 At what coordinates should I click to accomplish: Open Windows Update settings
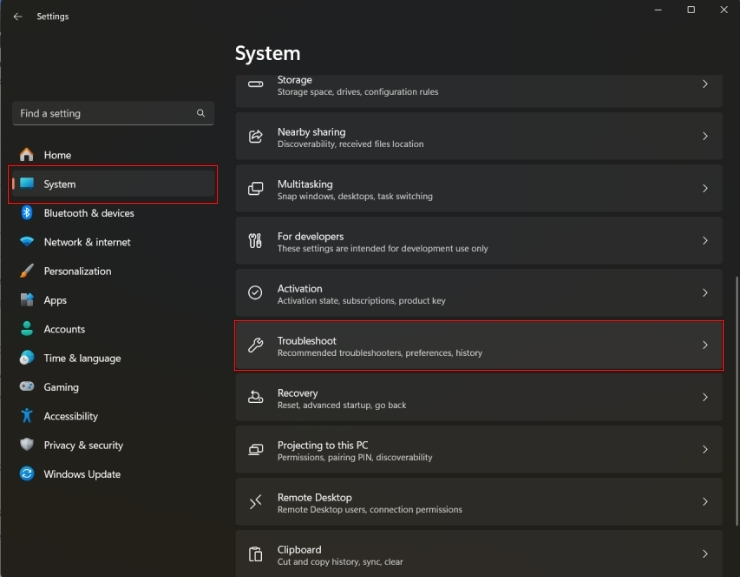[113, 474]
